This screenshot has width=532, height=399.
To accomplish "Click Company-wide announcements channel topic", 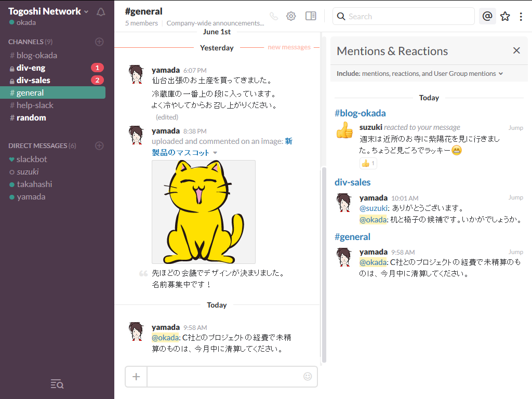I will click(x=215, y=23).
